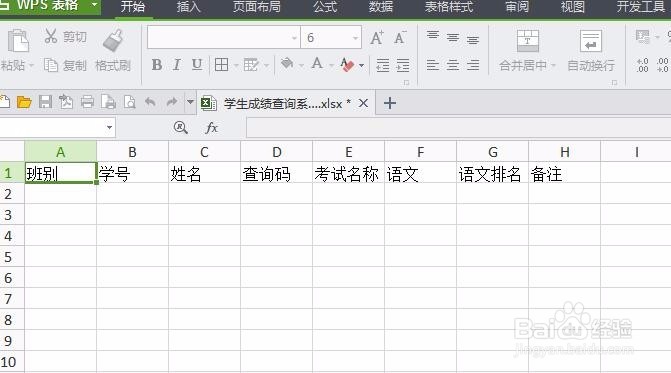
Task: Decrease decimal places icon
Action: point(662,65)
